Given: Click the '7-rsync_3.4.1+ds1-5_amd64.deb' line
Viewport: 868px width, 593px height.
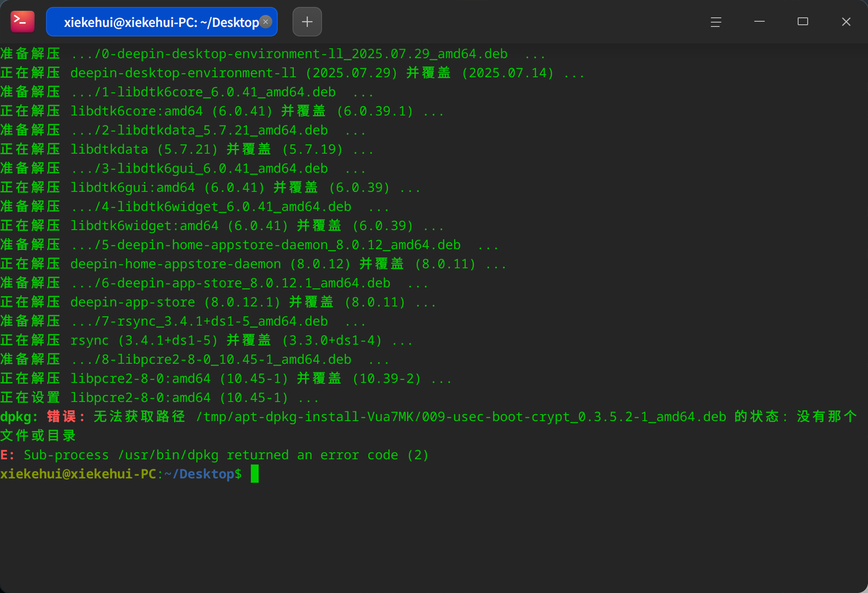Looking at the screenshot, I should pyautogui.click(x=183, y=321).
